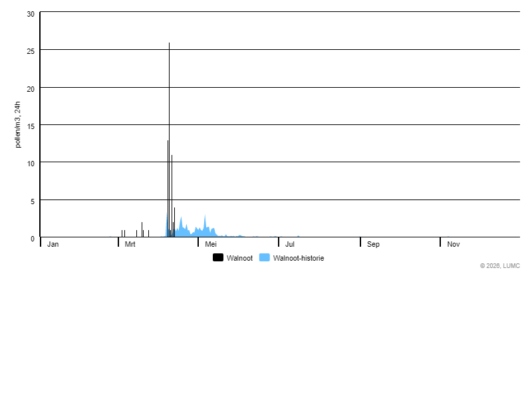Click the "© 2026, LUMC" copyright text
532x399 pixels.
click(x=500, y=266)
